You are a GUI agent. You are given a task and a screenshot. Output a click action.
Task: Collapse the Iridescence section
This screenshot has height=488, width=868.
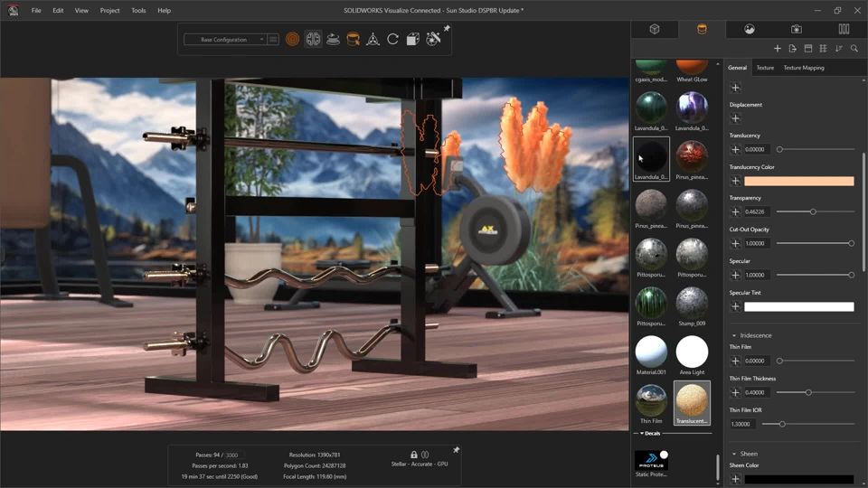point(734,335)
